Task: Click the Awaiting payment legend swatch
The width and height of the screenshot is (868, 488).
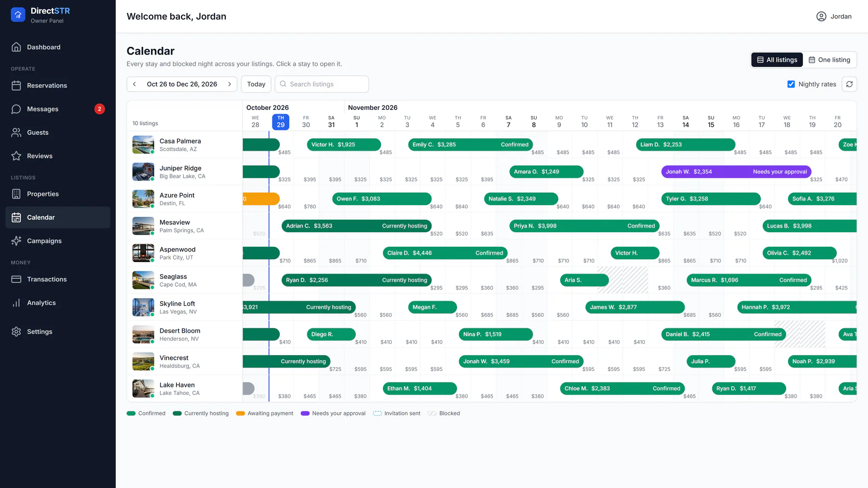Action: (x=241, y=413)
